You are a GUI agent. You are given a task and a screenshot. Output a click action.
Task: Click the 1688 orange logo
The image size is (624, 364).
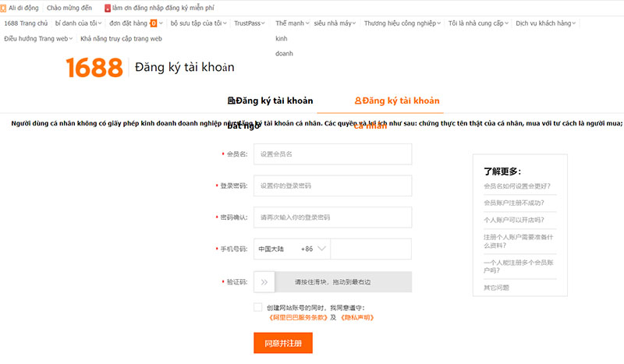pos(94,67)
